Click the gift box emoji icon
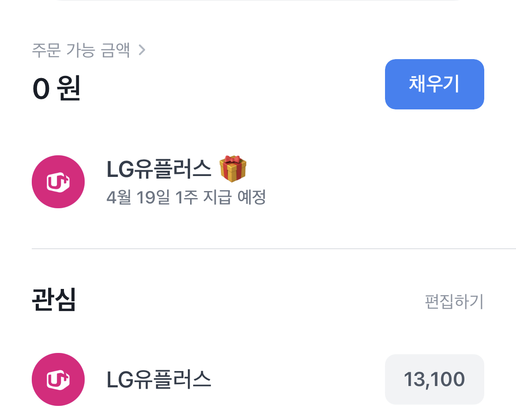516x420 pixels. 233,169
